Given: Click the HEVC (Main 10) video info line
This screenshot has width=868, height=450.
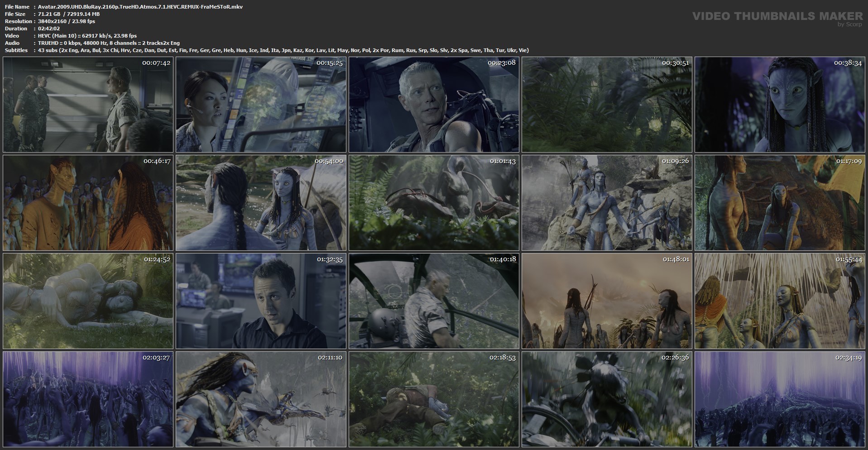Looking at the screenshot, I should 87,36.
